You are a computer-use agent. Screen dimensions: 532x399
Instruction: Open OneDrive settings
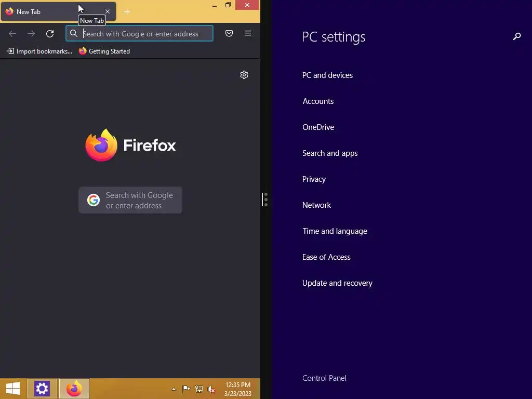pos(318,127)
